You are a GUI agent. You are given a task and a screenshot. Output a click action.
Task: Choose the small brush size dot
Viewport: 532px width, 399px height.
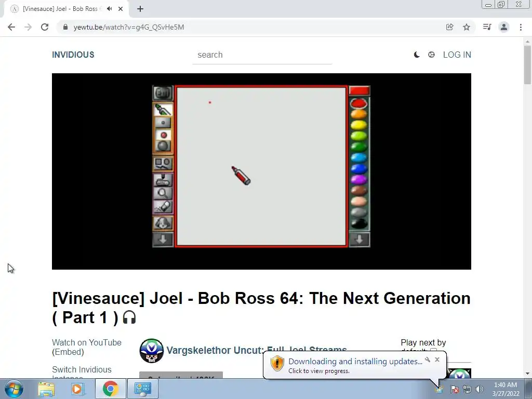coord(163,123)
